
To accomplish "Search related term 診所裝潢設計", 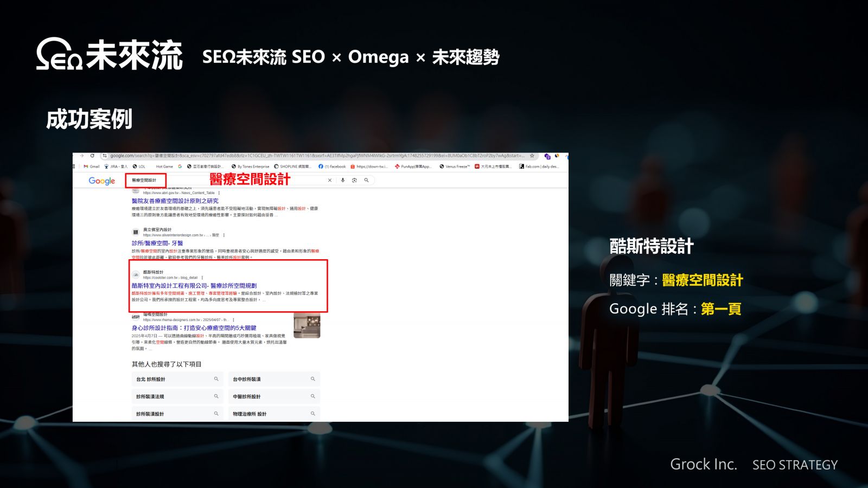I will (177, 414).
